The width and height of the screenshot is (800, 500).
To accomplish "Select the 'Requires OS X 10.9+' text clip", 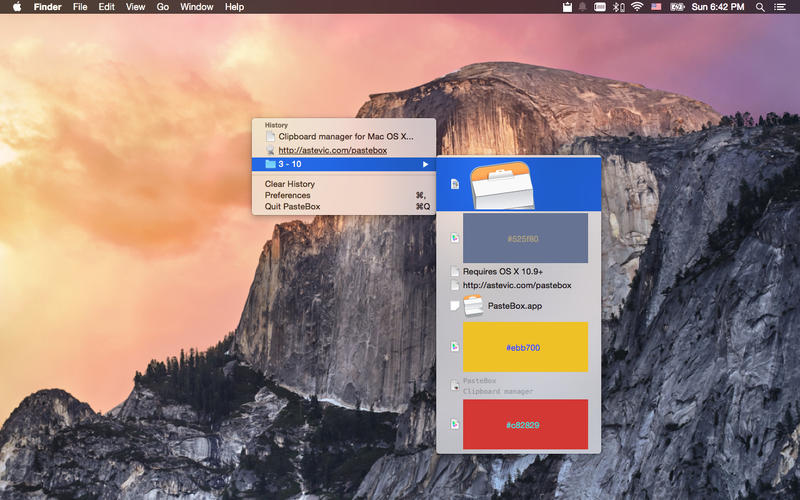I will [x=503, y=271].
